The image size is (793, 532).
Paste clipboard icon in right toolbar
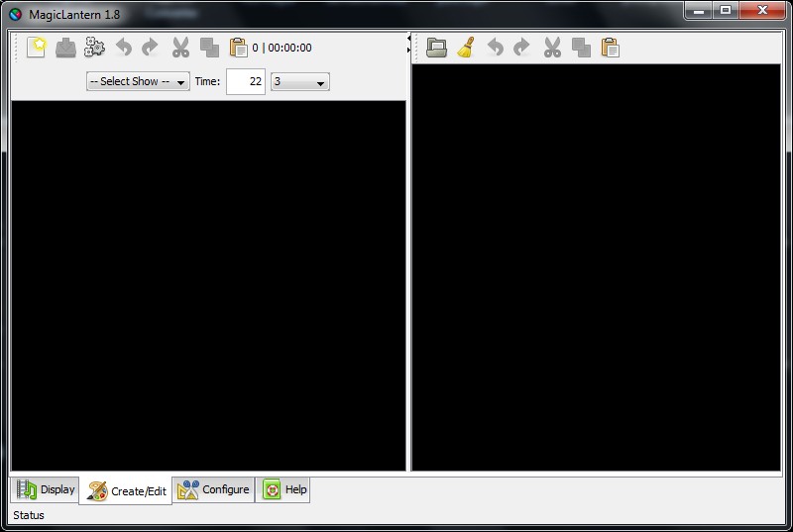[x=611, y=48]
